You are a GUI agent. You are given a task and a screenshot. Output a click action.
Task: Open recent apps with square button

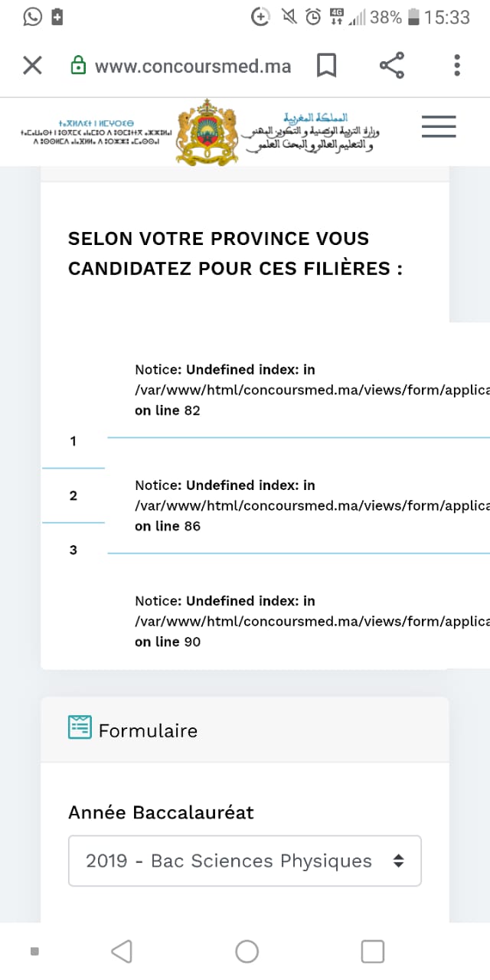click(x=372, y=951)
